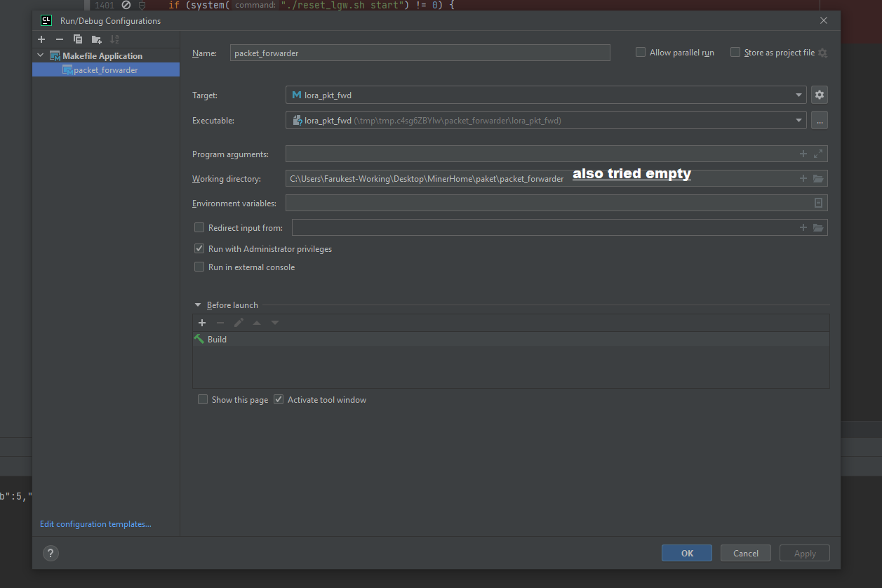Check Show this page
Viewport: 882px width, 588px height.
pyautogui.click(x=203, y=399)
